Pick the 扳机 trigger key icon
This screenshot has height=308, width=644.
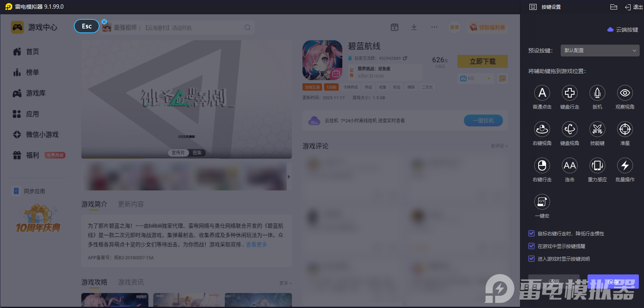[x=597, y=93]
